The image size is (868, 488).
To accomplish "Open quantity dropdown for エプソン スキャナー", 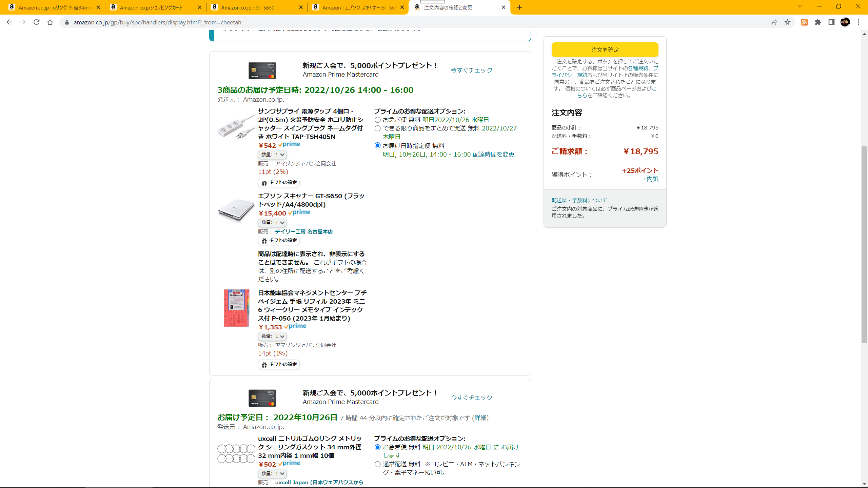I will coord(272,223).
